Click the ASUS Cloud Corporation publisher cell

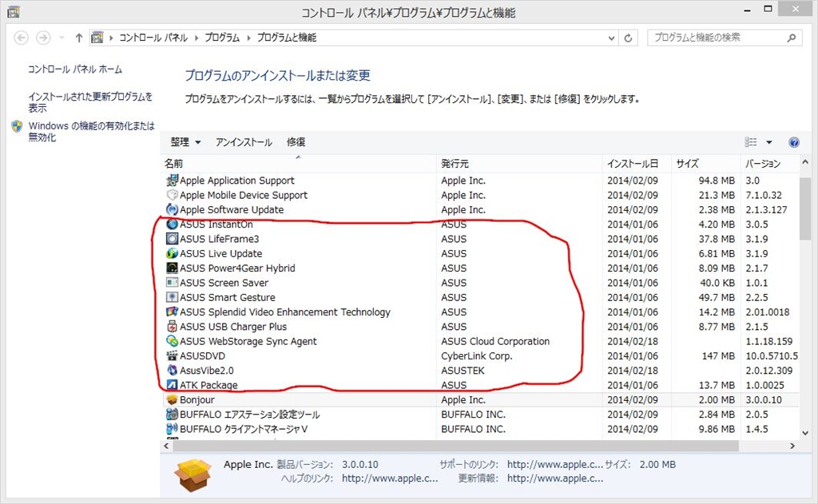(x=495, y=341)
